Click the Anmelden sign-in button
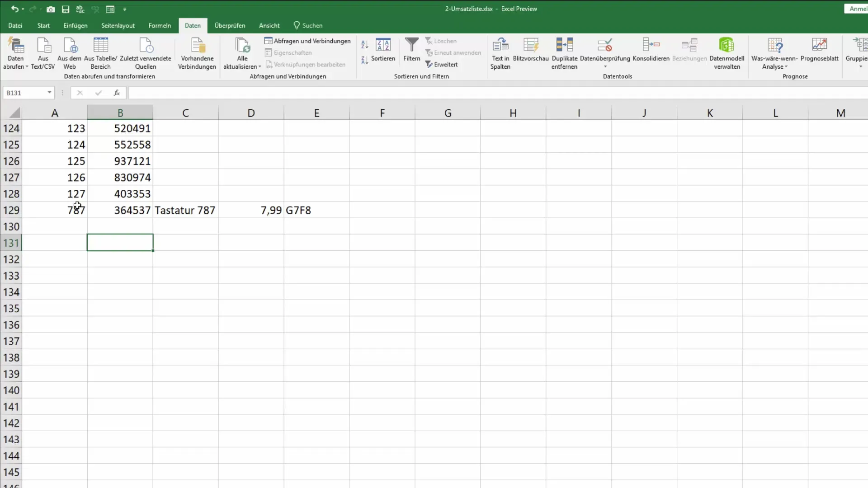 857,9
